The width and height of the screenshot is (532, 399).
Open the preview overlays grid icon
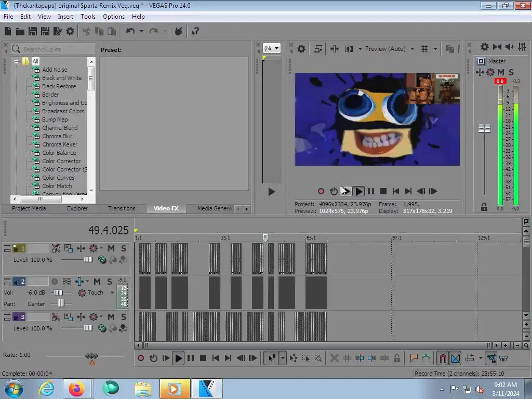pos(424,49)
